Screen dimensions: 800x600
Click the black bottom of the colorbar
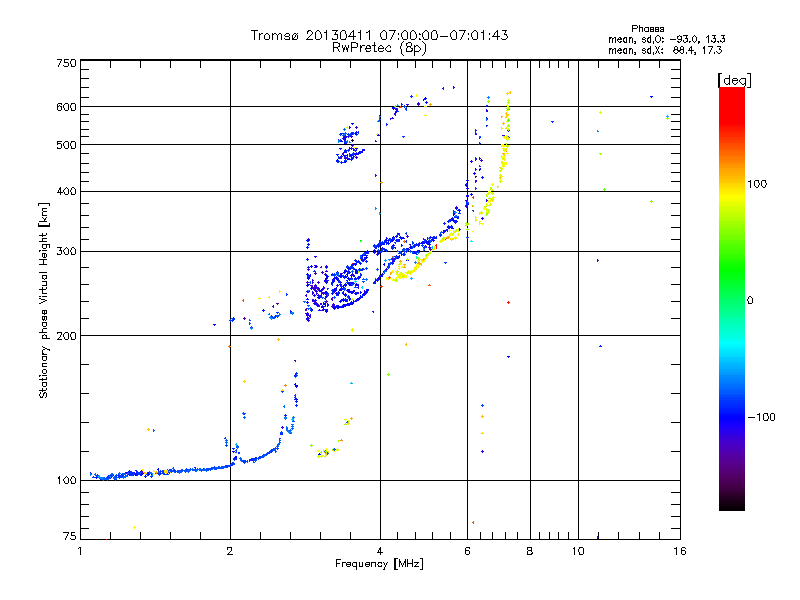(732, 503)
